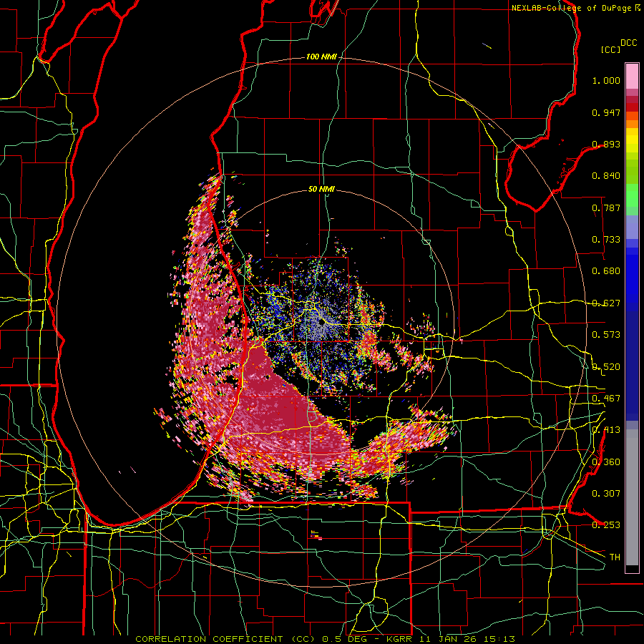Click the 11 JAN 26 date in caption
Image resolution: width=644 pixels, height=644 pixels.
pos(447,639)
